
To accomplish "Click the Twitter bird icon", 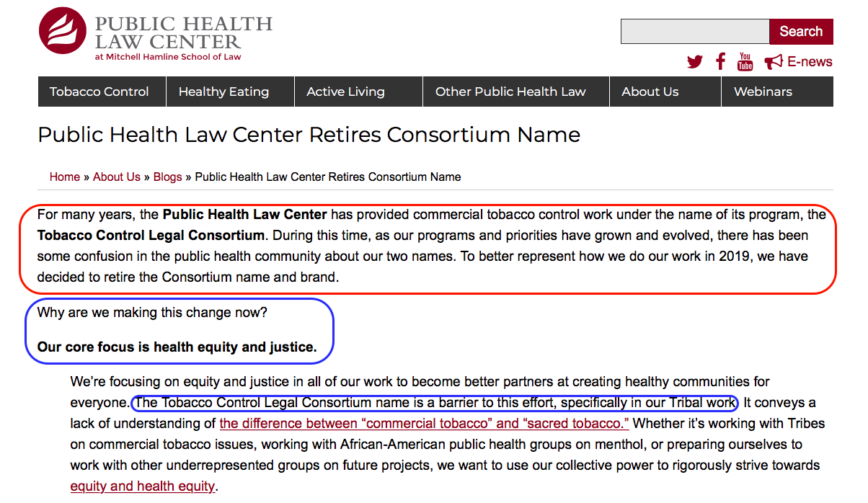I will click(x=695, y=62).
